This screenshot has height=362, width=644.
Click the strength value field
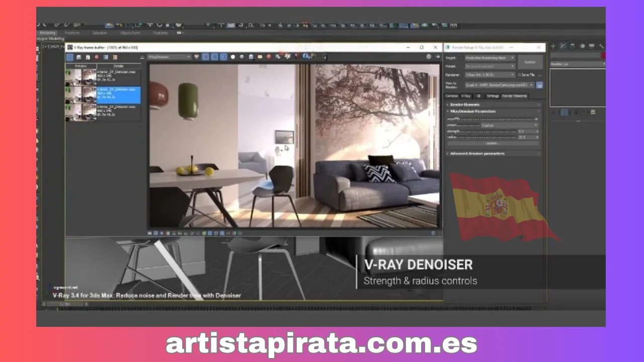point(527,131)
